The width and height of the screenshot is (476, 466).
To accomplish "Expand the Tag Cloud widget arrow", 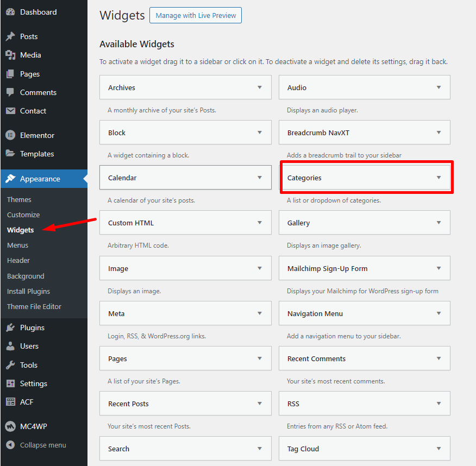I will click(x=439, y=449).
